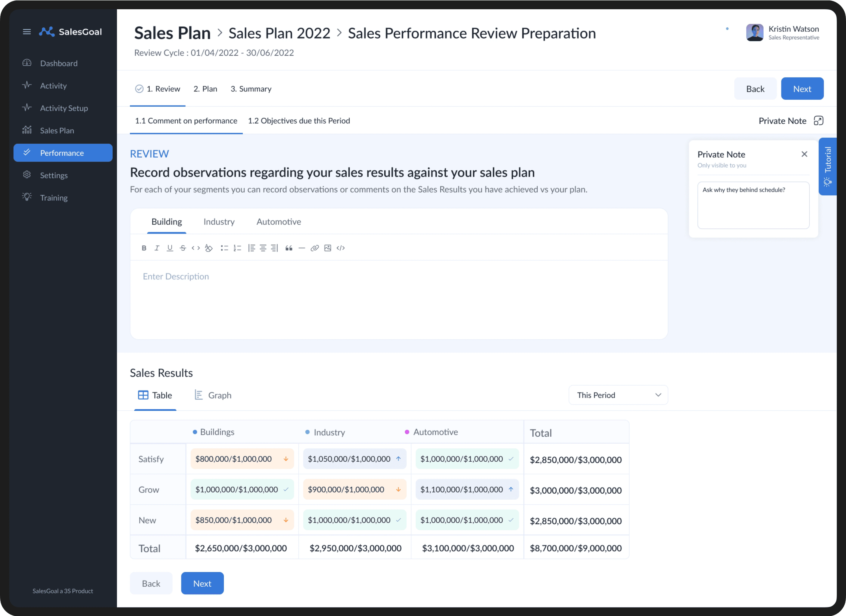The width and height of the screenshot is (846, 616).
Task: Click the Enter Description text area
Action: pyautogui.click(x=398, y=298)
